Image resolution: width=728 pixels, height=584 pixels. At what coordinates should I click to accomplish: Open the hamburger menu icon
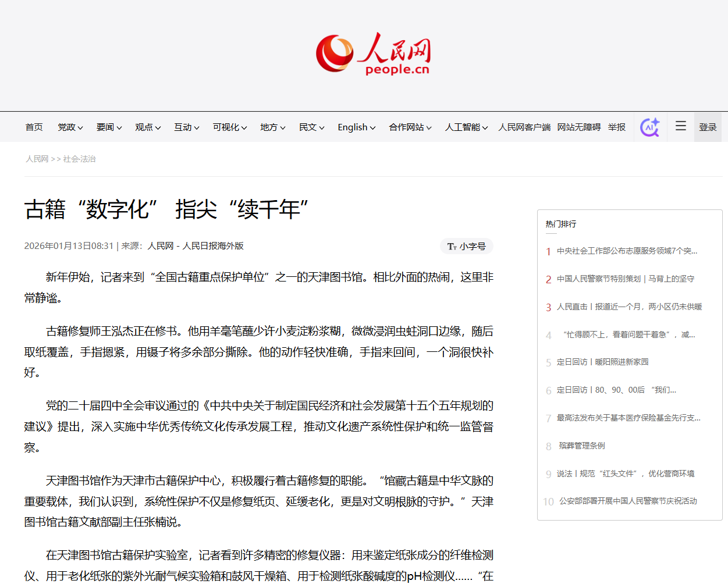pos(680,126)
